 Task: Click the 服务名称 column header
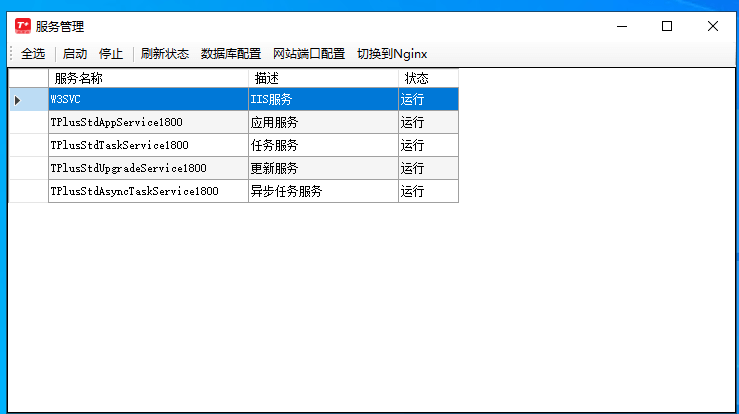(x=148, y=78)
